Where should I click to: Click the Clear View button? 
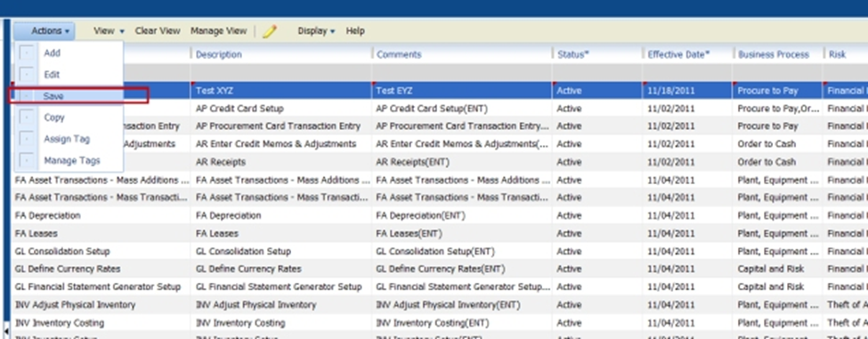[158, 31]
